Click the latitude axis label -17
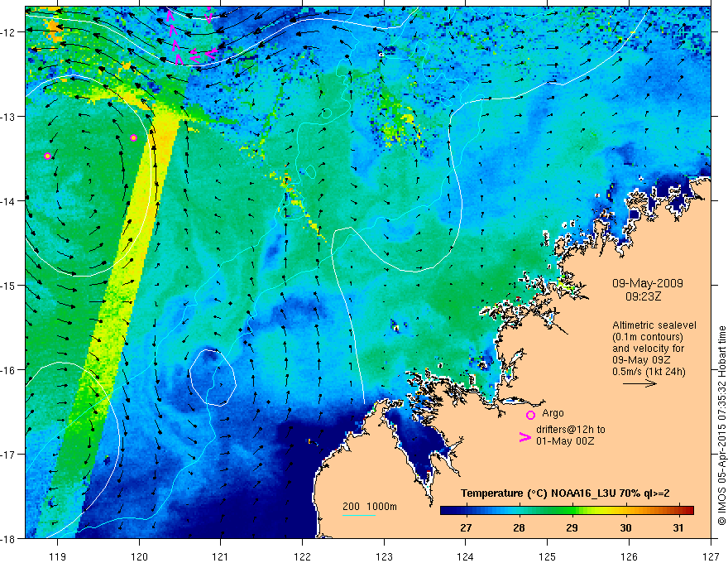 (8, 455)
